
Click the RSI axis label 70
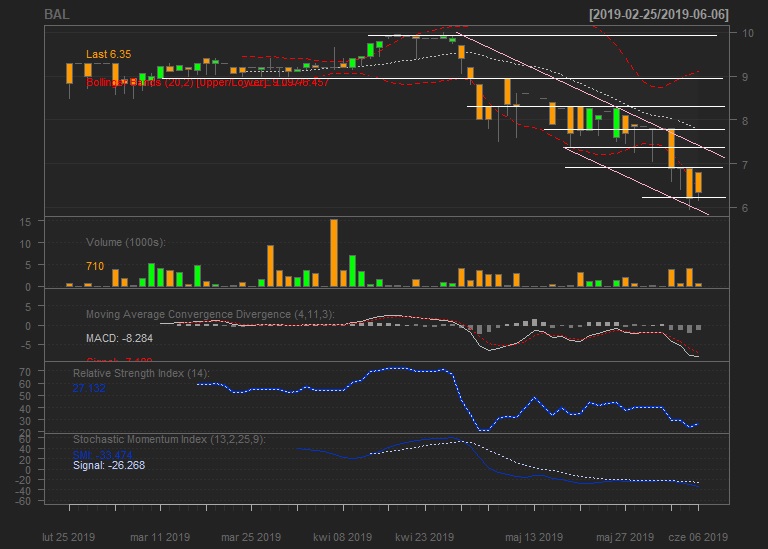(25, 372)
